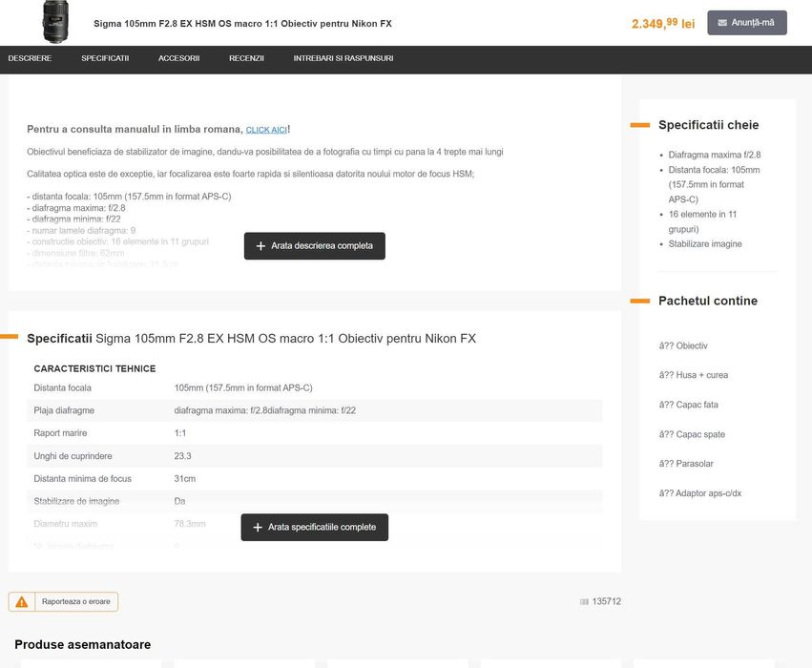Click the plus icon on specifications expander
This screenshot has height=668, width=812.
tap(258, 528)
